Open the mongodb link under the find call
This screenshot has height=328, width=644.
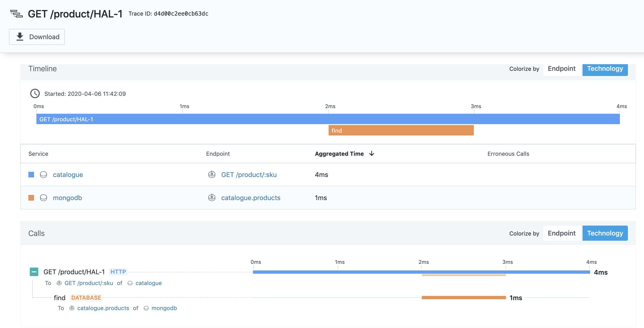click(164, 308)
